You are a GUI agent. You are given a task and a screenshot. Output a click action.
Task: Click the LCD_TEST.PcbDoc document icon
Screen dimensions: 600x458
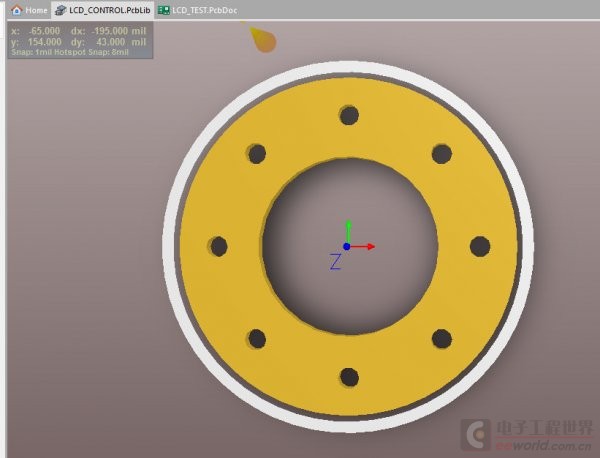[163, 10]
